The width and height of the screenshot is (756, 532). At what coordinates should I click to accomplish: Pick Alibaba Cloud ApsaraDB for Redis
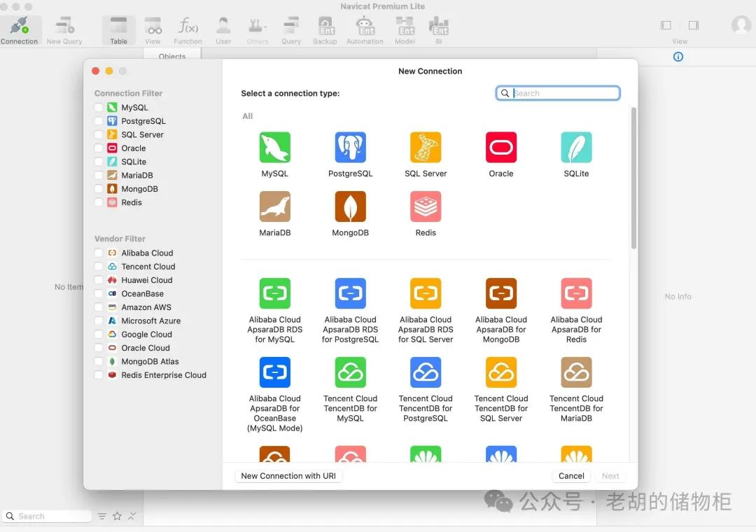pyautogui.click(x=576, y=293)
